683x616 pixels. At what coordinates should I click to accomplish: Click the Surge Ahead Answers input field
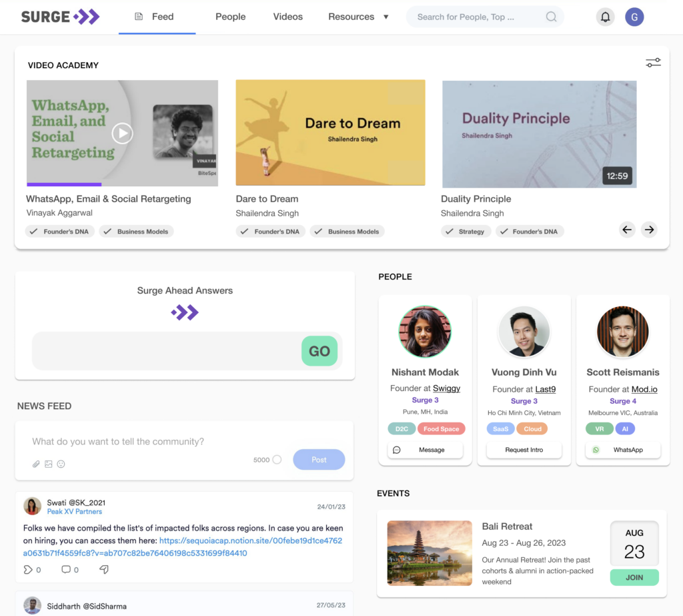point(167,351)
